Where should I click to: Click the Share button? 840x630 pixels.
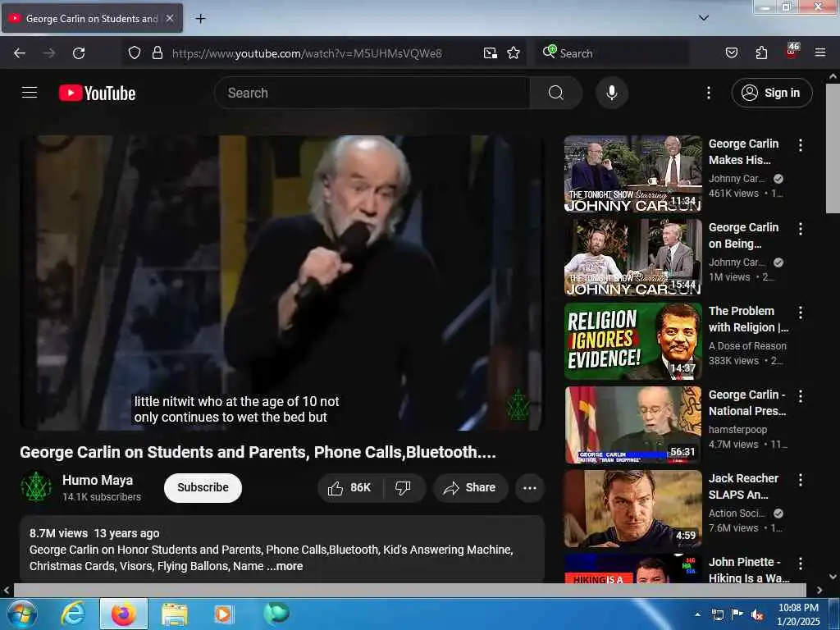(470, 487)
